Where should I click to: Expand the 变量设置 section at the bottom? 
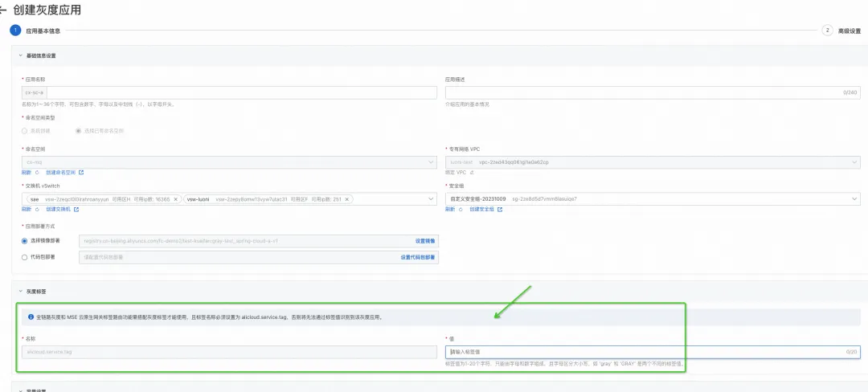[20, 390]
